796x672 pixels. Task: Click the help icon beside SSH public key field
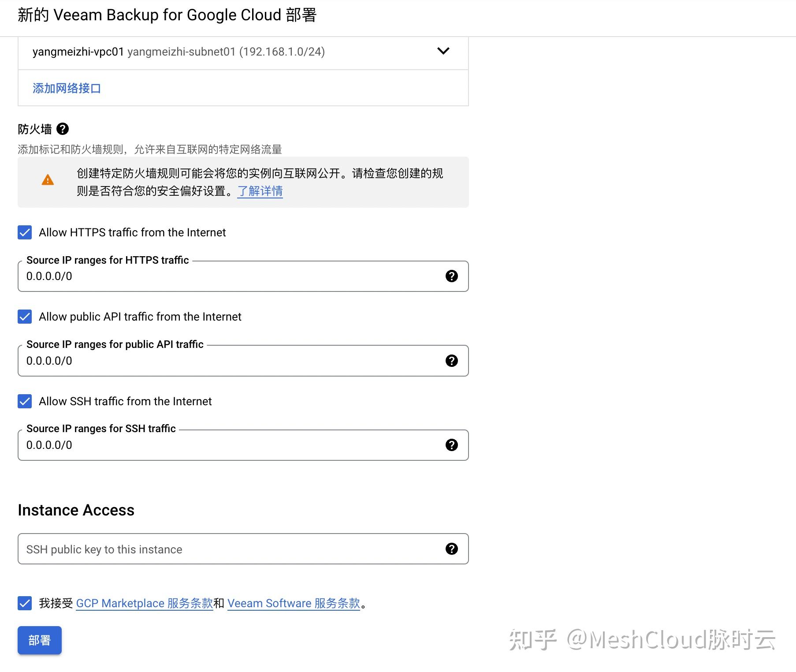tap(451, 549)
